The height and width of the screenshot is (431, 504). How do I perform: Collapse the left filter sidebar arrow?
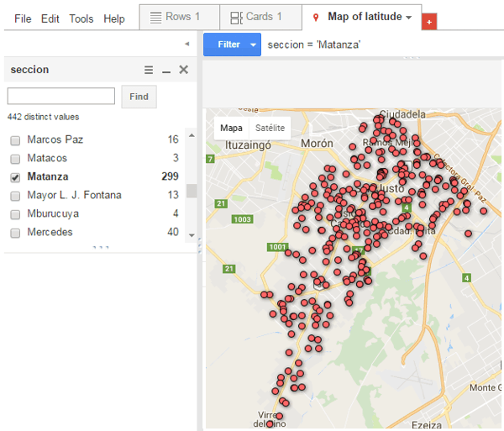(187, 44)
